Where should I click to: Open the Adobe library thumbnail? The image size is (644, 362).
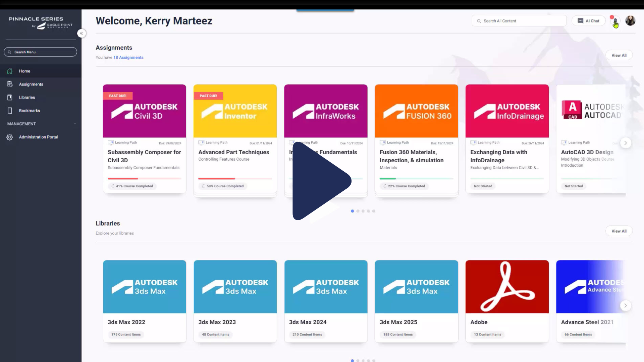click(x=507, y=287)
